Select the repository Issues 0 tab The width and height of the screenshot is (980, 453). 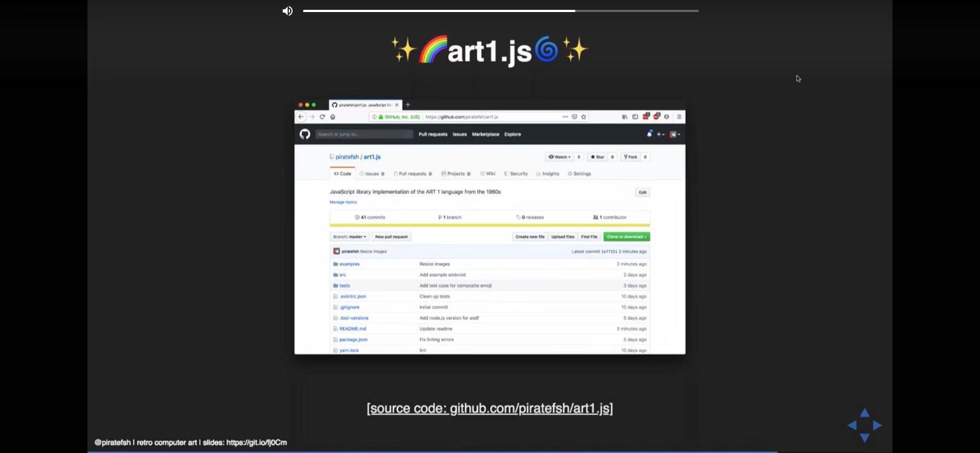(x=372, y=173)
